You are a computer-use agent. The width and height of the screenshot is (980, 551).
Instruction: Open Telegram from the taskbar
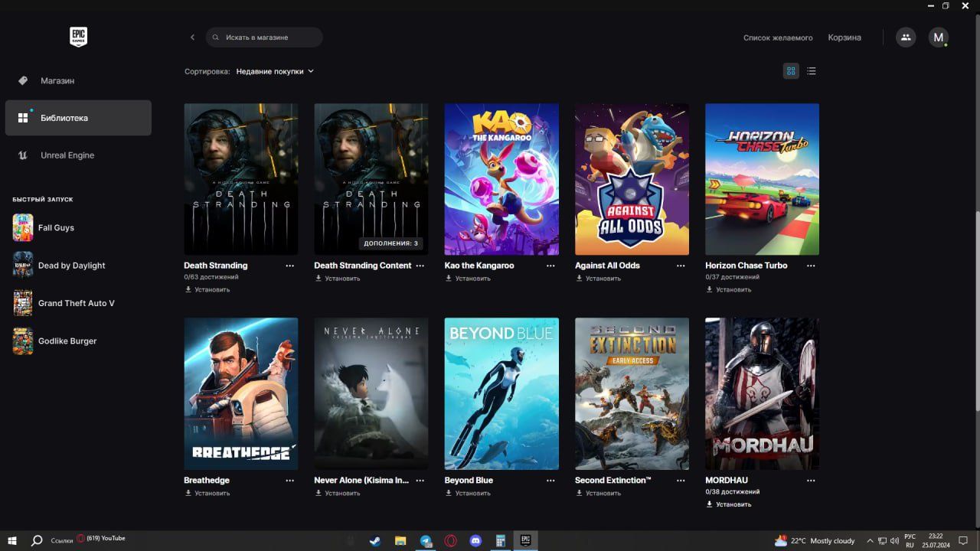coord(426,540)
